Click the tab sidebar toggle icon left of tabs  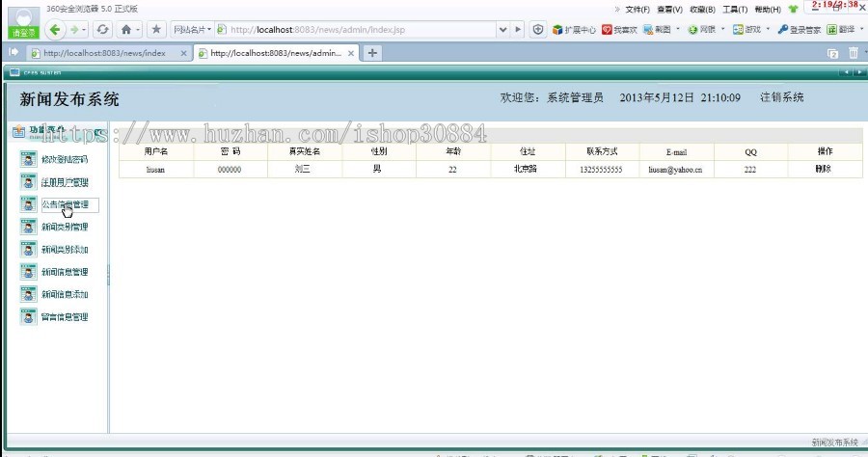[14, 52]
